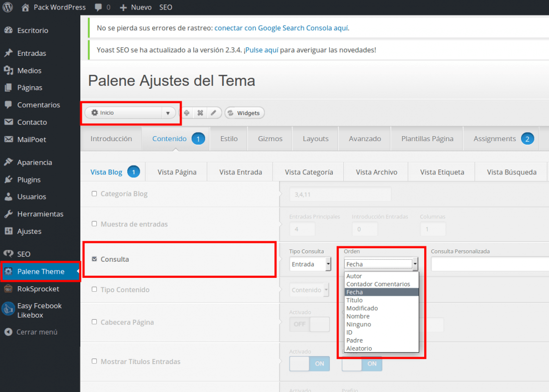The height and width of the screenshot is (392, 549).
Task: Switch to Gizmos tab
Action: coord(270,139)
